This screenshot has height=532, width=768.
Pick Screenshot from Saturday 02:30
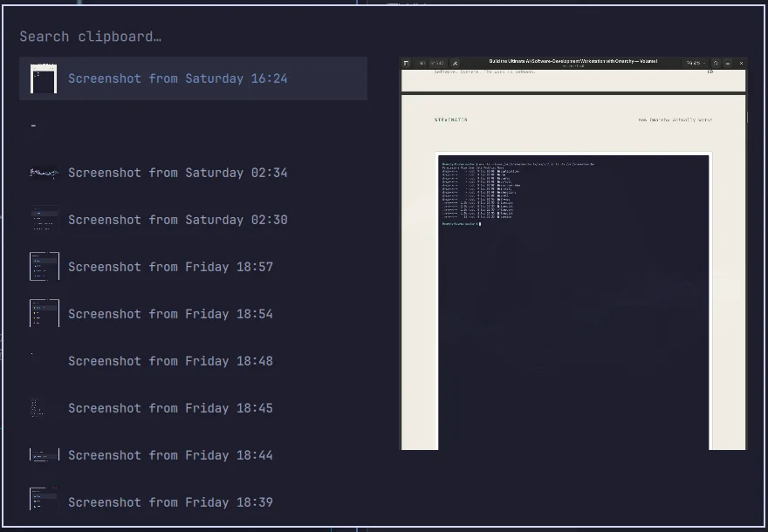click(x=193, y=220)
